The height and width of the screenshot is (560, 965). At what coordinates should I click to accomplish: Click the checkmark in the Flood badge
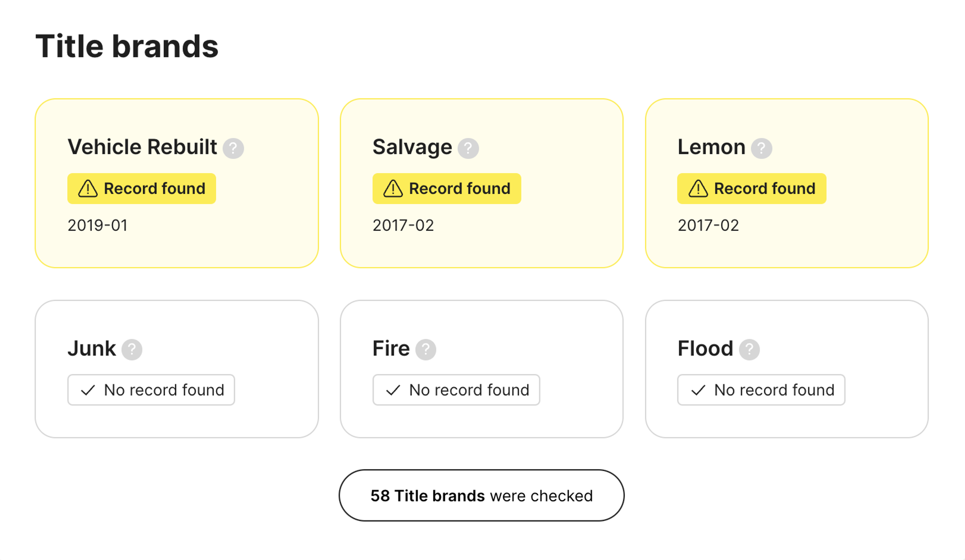click(x=698, y=390)
